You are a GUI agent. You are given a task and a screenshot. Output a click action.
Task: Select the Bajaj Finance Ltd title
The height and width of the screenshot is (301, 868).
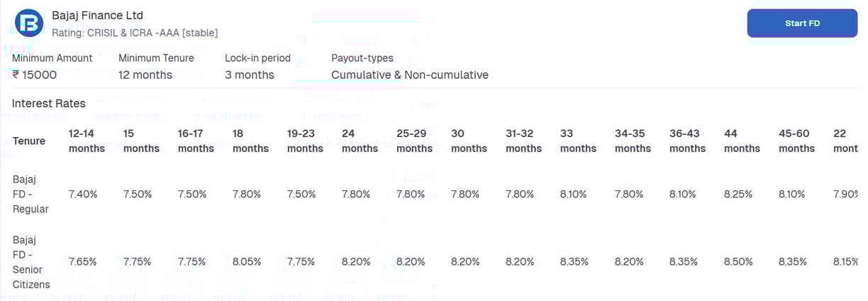pos(97,15)
